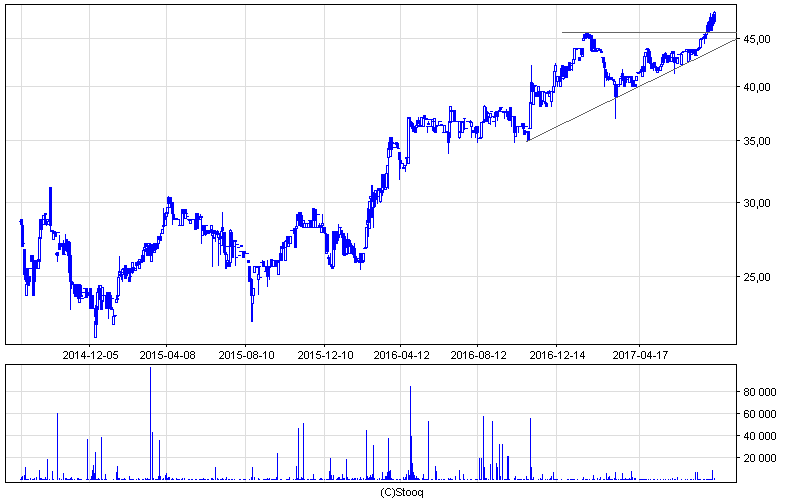Click the 40,00 price axis label
Screen dimensions: 800x500
[x=757, y=87]
